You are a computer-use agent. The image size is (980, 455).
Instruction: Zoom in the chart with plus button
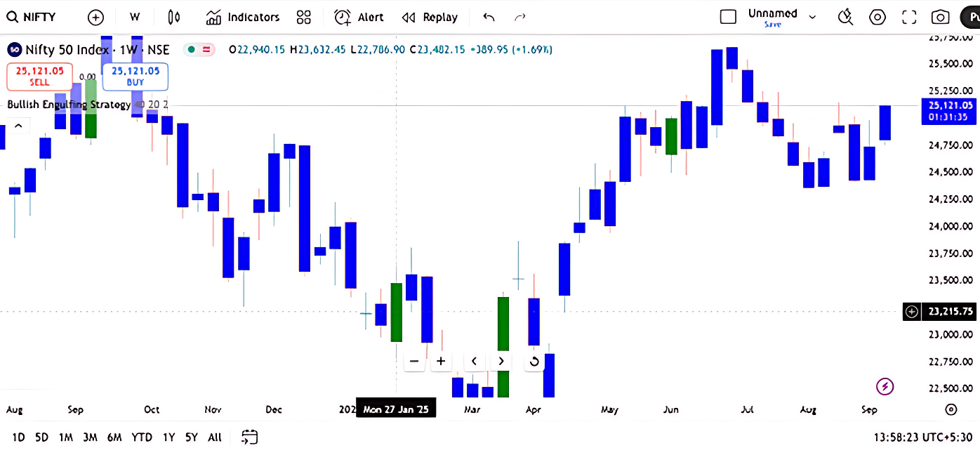[x=441, y=361]
